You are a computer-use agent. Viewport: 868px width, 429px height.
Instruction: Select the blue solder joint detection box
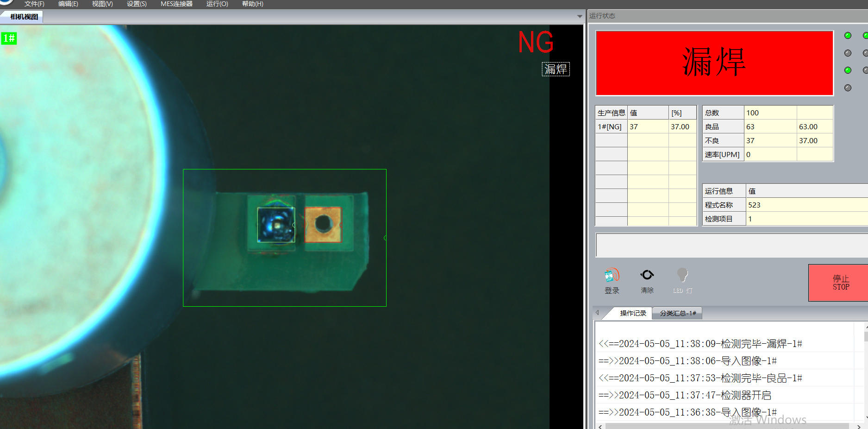tap(276, 225)
